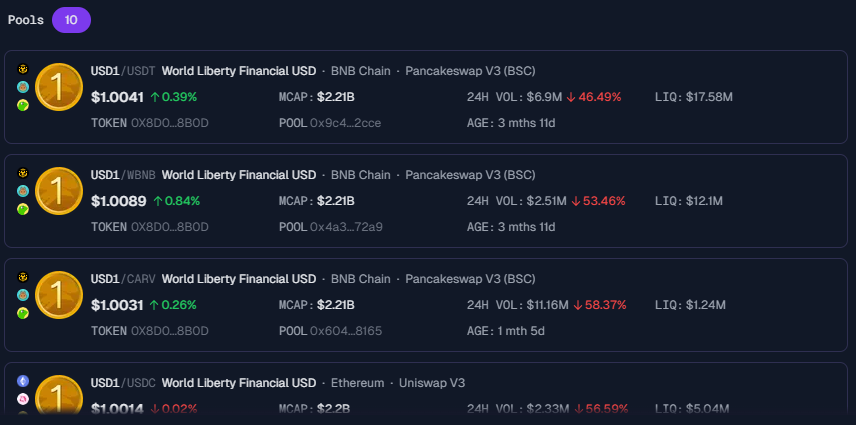
Task: Open the USD1/WBNB pair title
Action: 124,175
